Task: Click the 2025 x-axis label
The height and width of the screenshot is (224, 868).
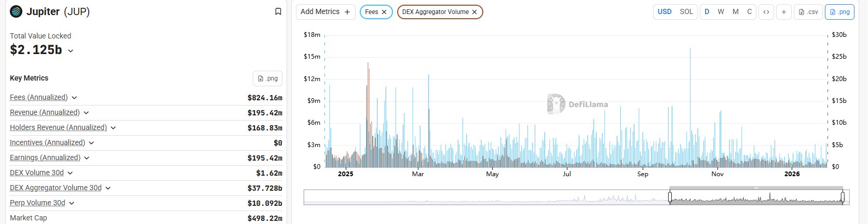Action: pyautogui.click(x=346, y=174)
